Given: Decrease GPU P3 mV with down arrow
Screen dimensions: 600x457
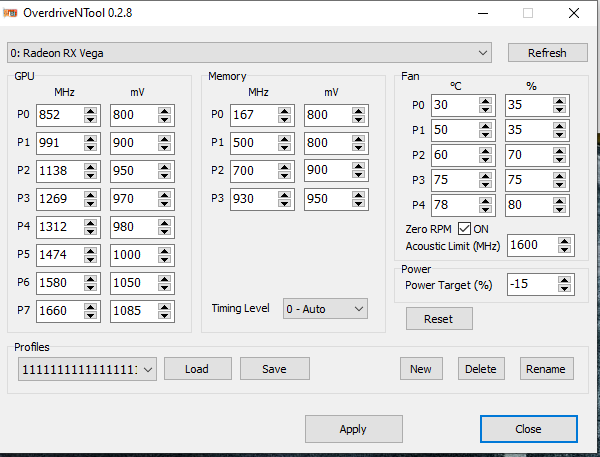Looking at the screenshot, I should tap(165, 203).
